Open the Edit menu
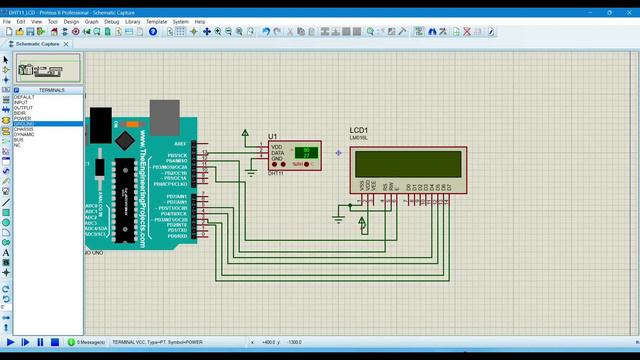 click(x=21, y=22)
